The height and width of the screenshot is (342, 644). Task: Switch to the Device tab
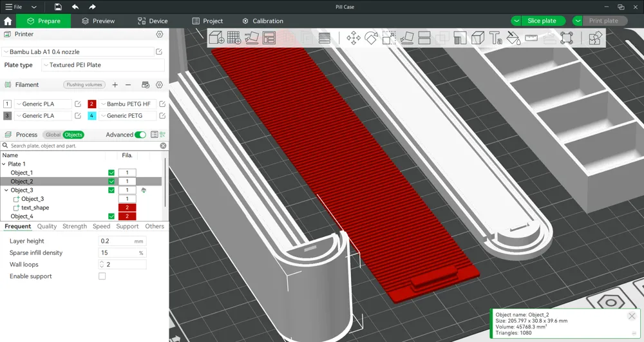[x=153, y=21]
